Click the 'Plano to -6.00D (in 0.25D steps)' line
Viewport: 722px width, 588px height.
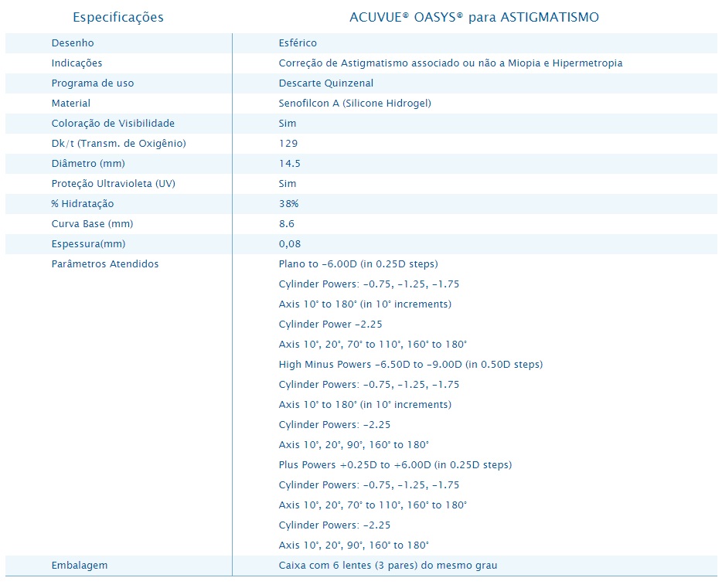pos(358,264)
